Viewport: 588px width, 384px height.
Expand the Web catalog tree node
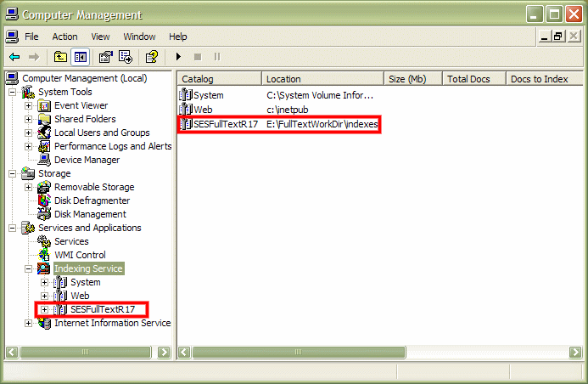45,296
